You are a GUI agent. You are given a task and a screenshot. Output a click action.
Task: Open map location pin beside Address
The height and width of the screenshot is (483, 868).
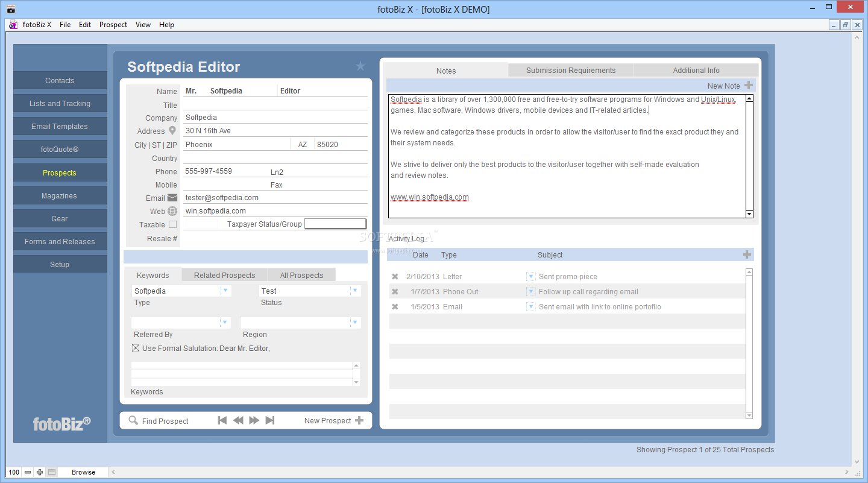172,130
